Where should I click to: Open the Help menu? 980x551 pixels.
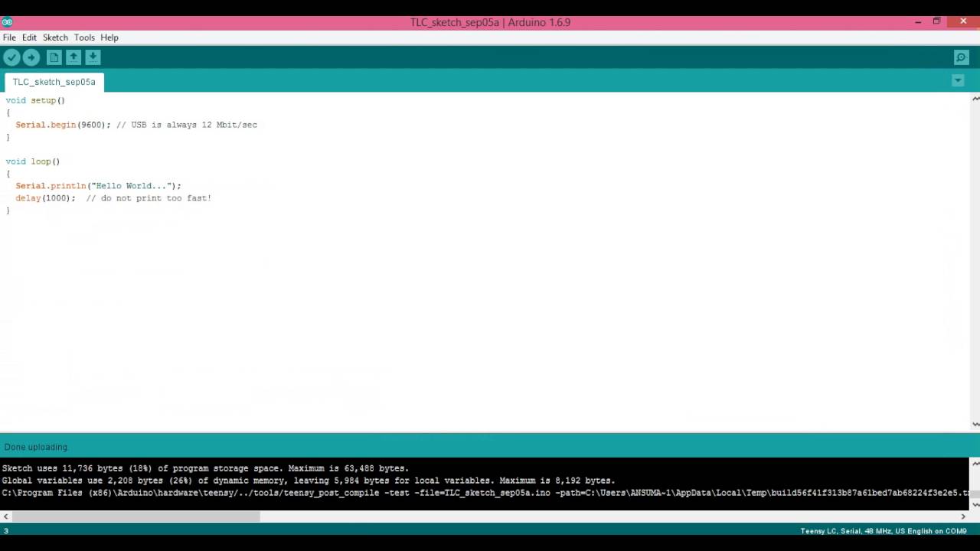tap(109, 37)
